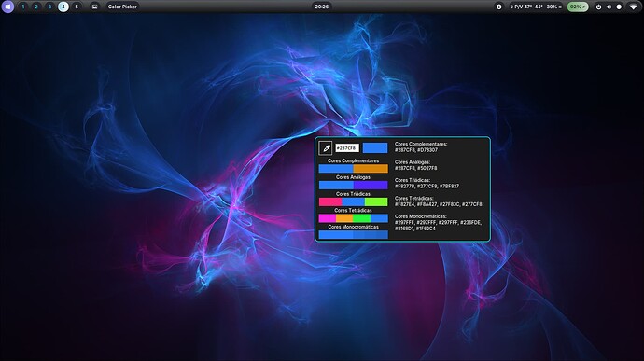The height and width of the screenshot is (361, 644).
Task: Open the Wi-Fi network icon
Action: point(634,7)
